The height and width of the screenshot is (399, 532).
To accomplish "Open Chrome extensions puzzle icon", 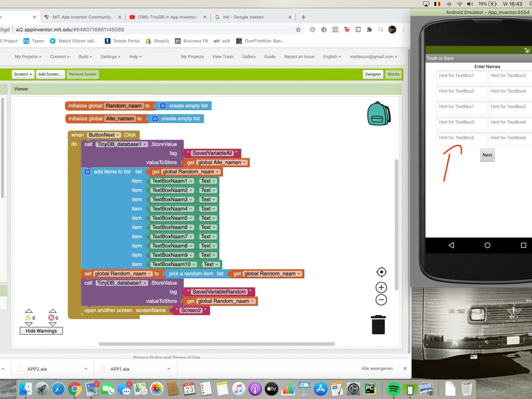I will [369, 29].
